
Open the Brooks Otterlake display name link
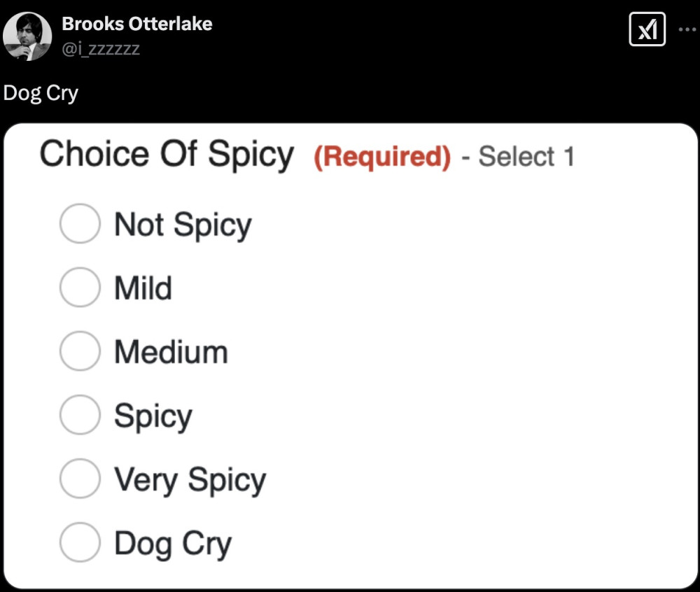[137, 24]
